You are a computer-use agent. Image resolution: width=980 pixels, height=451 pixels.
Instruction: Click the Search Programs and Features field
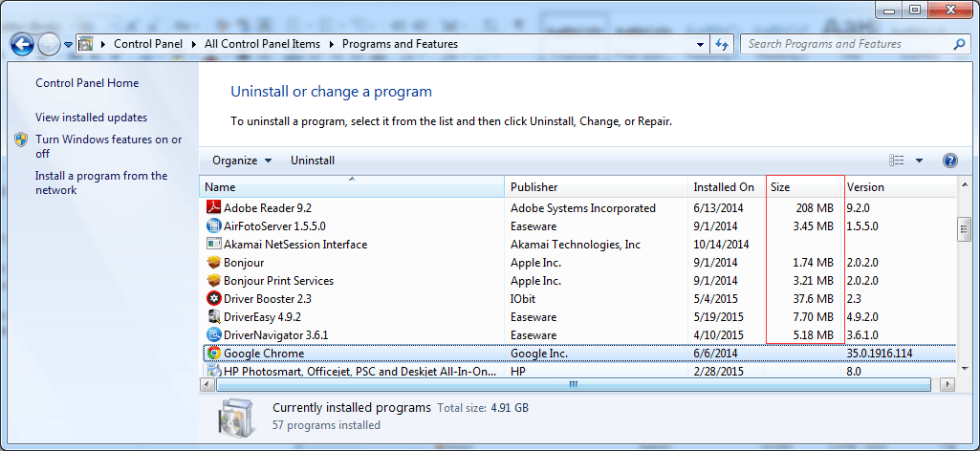(846, 44)
